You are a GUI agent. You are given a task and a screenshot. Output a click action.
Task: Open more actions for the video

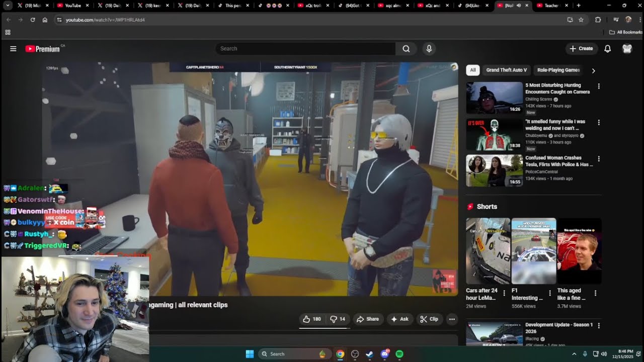(452, 319)
